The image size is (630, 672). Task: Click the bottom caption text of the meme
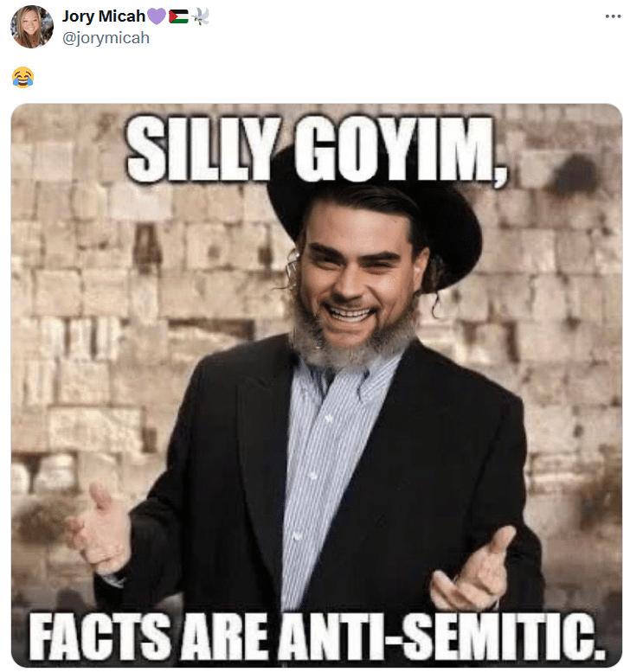click(317, 636)
